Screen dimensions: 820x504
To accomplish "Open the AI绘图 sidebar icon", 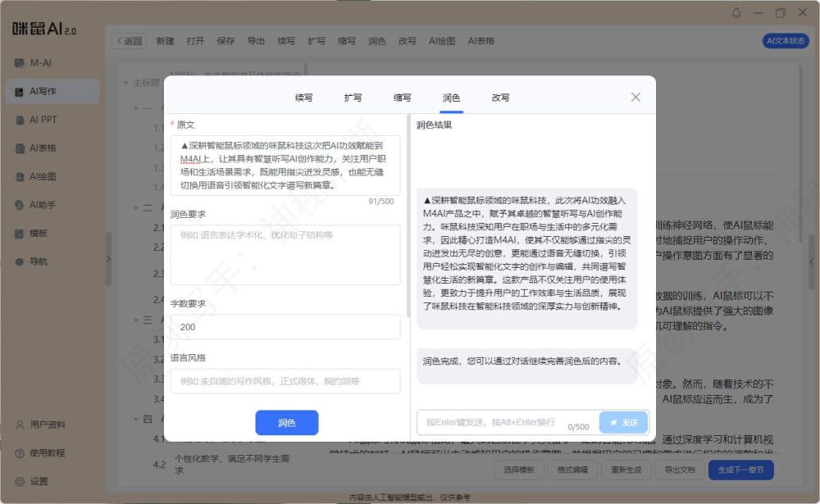I will [x=20, y=177].
